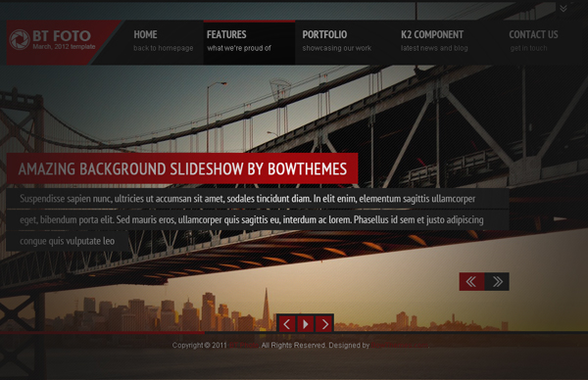Click the 'March, 2012 template' logo subtitle
Image resolution: width=588 pixels, height=380 pixels.
click(64, 47)
